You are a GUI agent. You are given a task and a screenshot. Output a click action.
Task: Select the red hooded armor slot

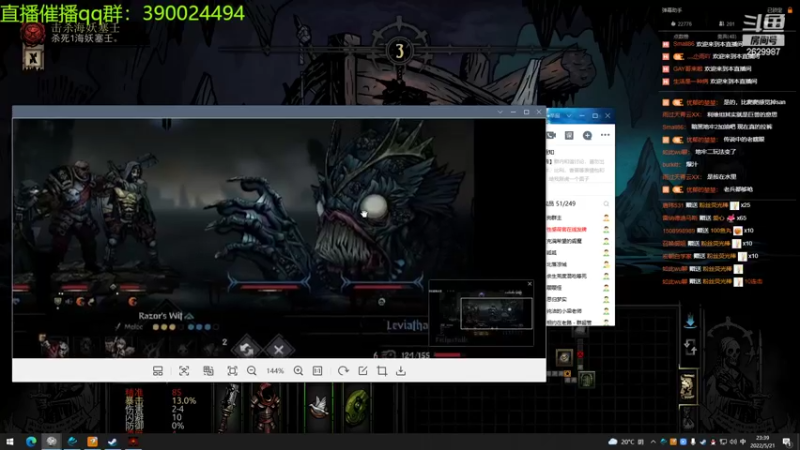pos(265,408)
